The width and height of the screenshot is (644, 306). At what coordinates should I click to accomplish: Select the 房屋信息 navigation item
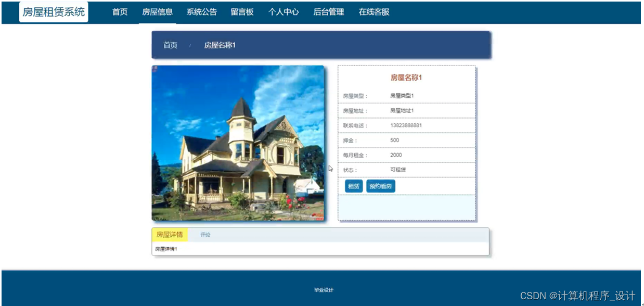[158, 12]
